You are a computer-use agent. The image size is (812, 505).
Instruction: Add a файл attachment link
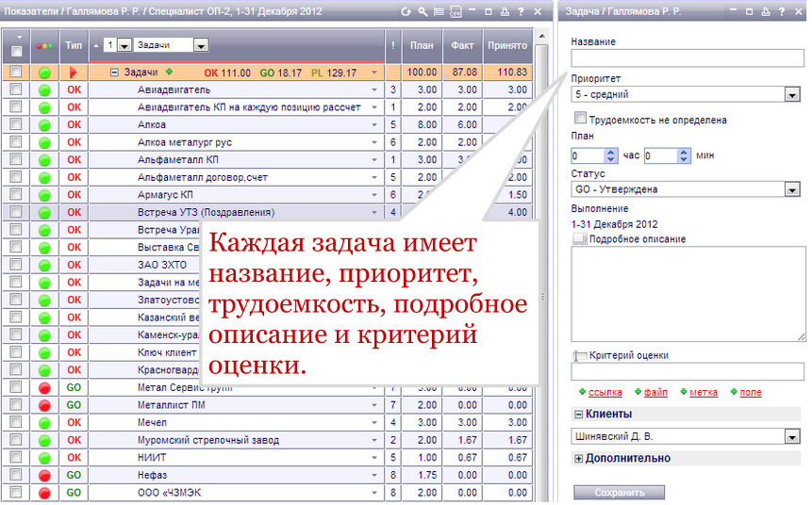(655, 393)
